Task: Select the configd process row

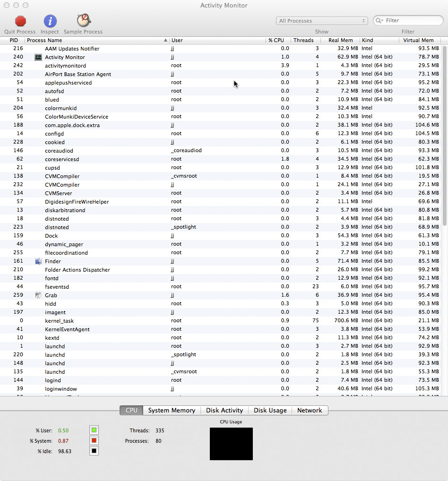Action: (221, 133)
